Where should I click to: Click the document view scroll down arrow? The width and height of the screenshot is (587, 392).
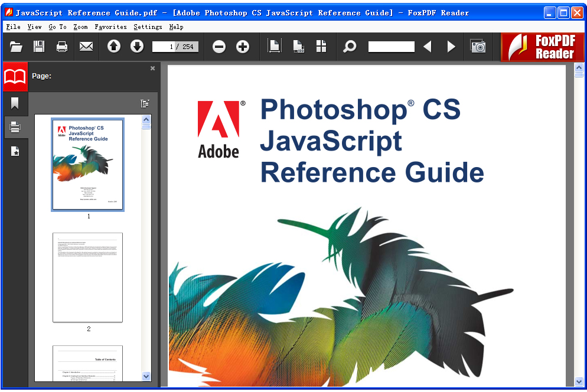point(579,382)
